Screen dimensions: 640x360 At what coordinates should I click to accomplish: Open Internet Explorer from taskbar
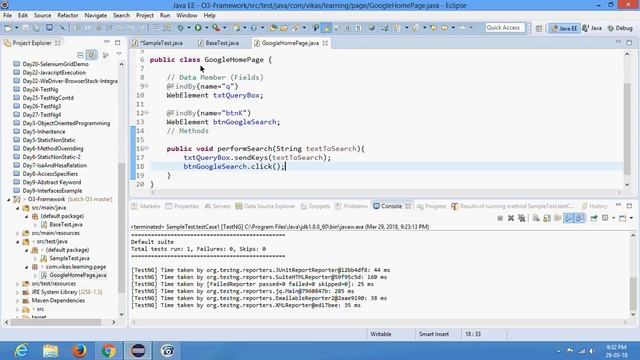21,351
